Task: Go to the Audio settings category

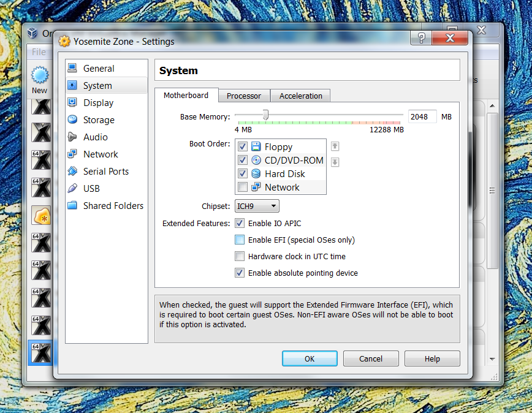Action: click(x=106, y=137)
